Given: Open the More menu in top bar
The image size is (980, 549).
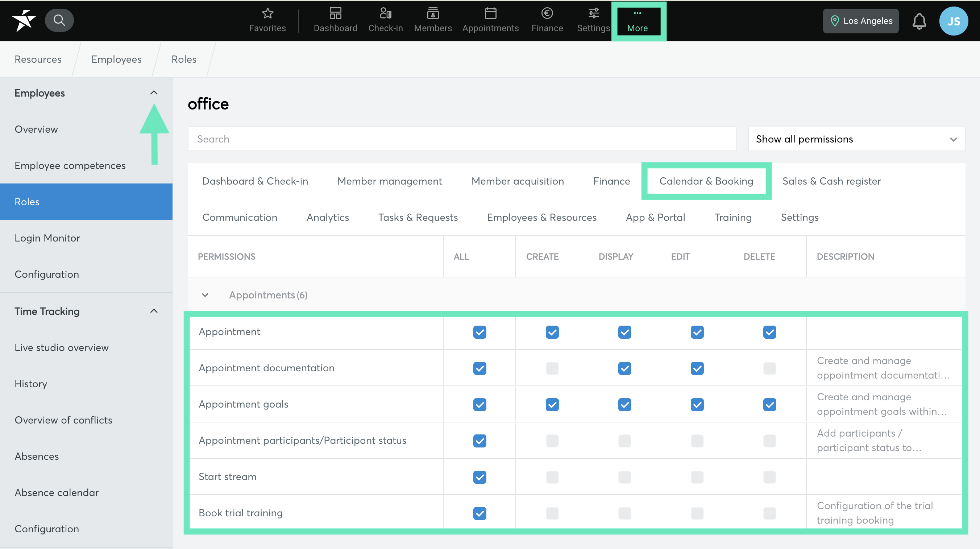Looking at the screenshot, I should 638,21.
